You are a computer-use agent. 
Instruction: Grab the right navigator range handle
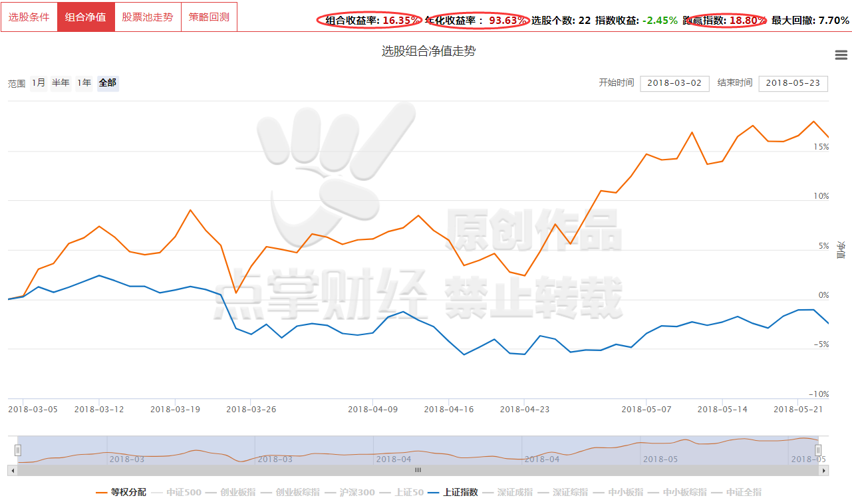(x=819, y=450)
